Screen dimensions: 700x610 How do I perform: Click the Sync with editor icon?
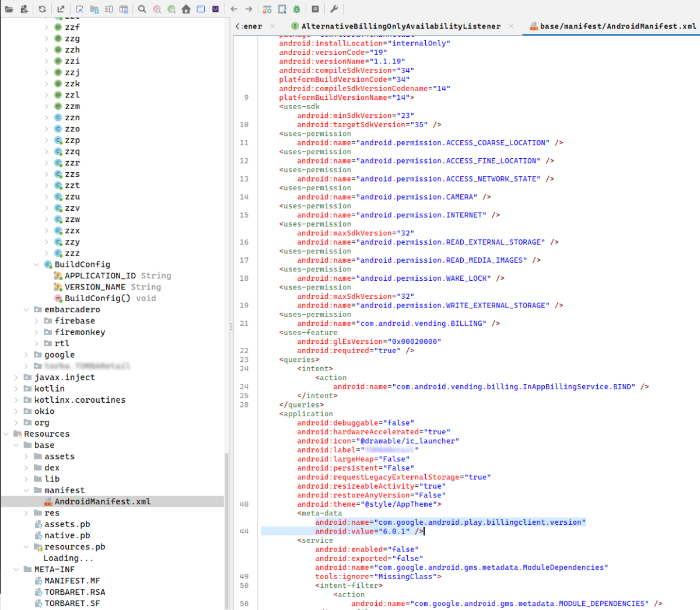point(79,9)
